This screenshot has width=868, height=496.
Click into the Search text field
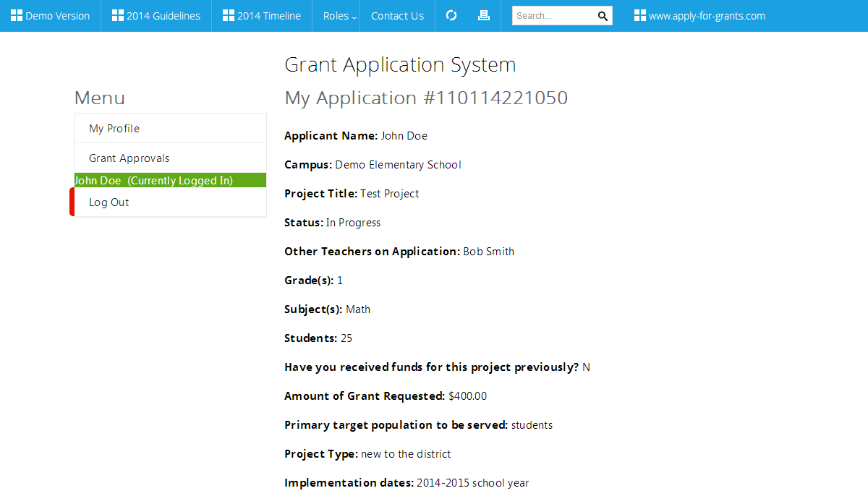point(553,16)
